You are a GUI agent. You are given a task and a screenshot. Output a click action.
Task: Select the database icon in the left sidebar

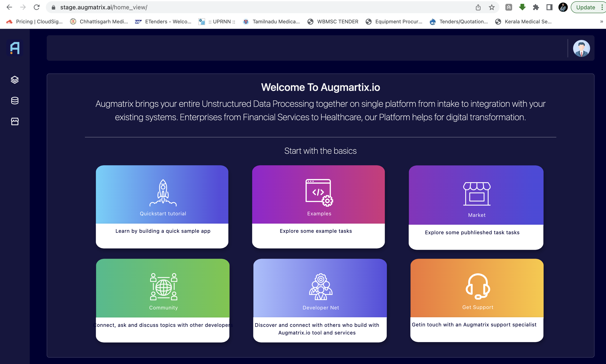[x=14, y=100]
